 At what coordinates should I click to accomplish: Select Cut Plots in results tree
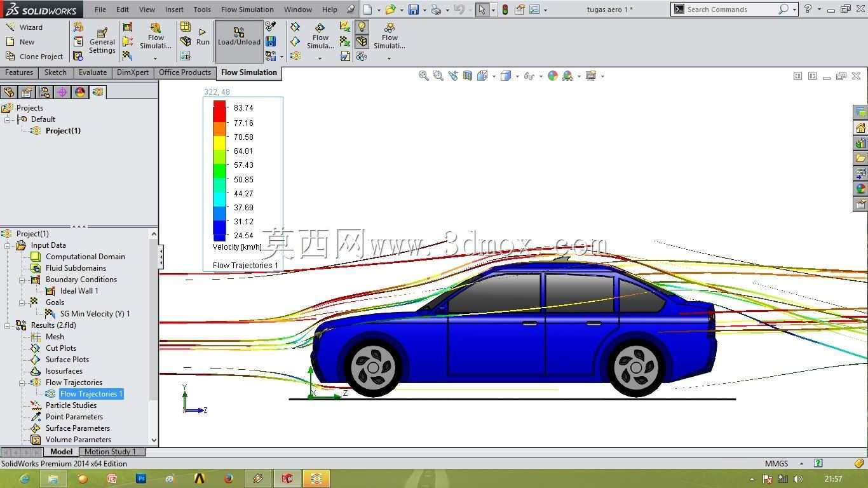coord(61,348)
